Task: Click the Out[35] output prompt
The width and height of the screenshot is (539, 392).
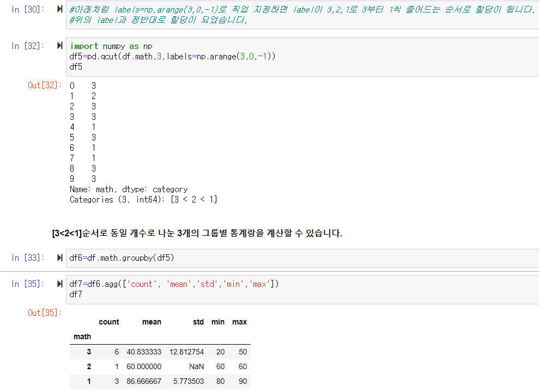Action: pyautogui.click(x=45, y=313)
